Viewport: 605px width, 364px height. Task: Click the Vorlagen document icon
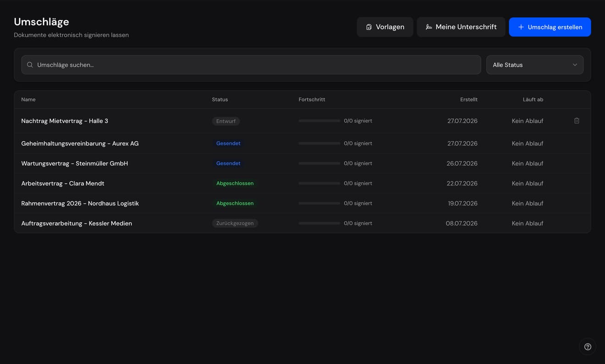[369, 27]
